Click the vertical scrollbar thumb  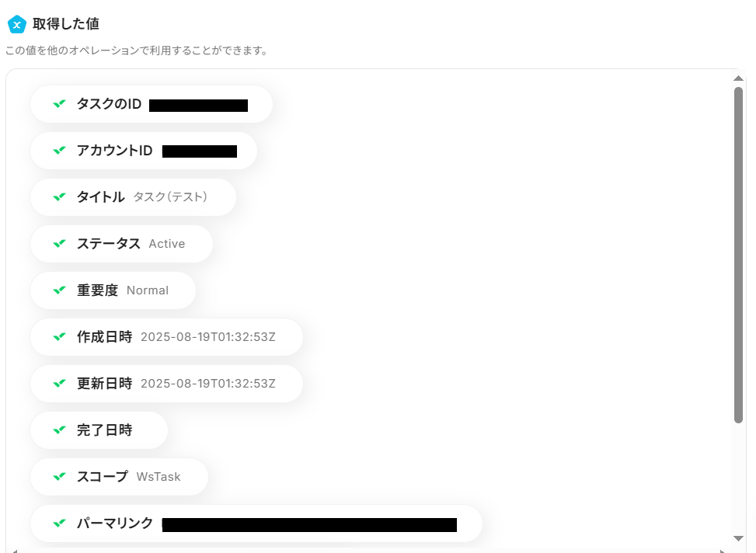(738, 256)
